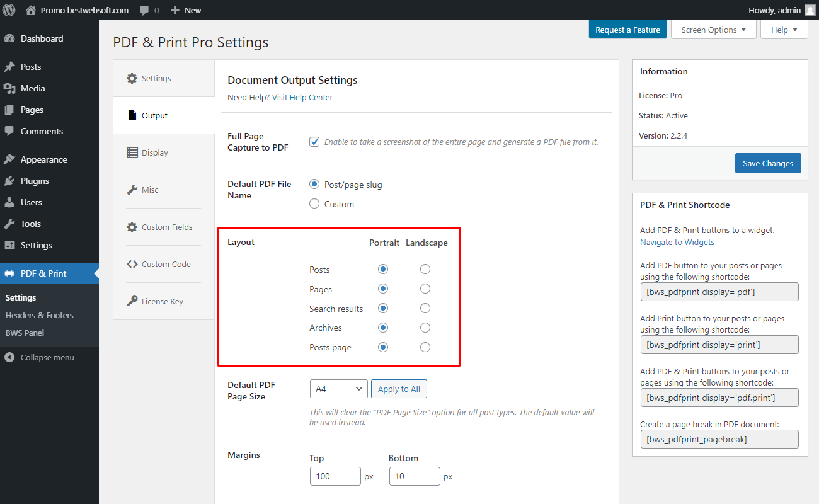Click the Pages icon in sidebar

tap(9, 110)
